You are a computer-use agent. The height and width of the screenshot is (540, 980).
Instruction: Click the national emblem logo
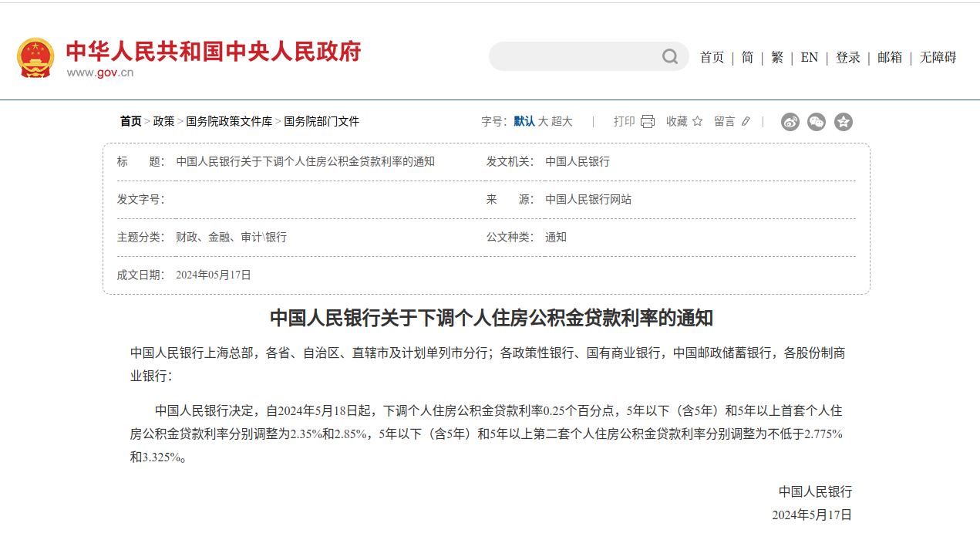(35, 58)
